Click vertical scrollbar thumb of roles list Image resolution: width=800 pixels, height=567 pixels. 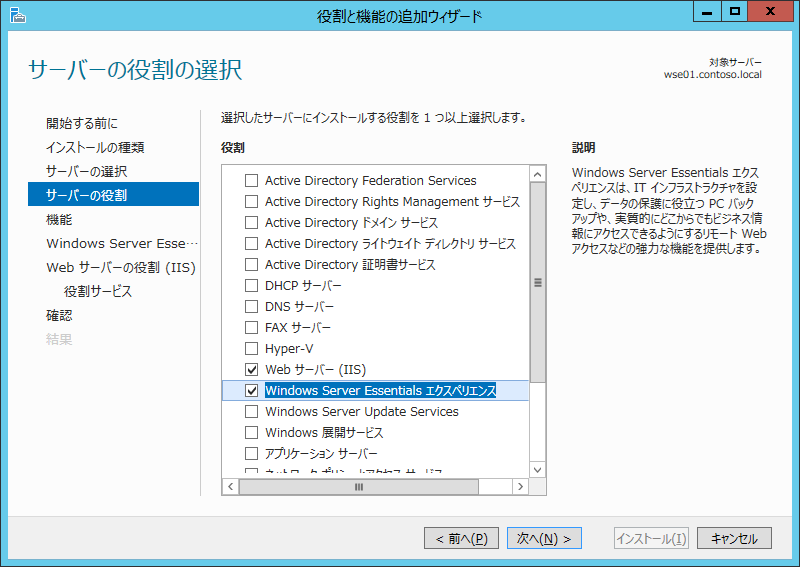(537, 282)
